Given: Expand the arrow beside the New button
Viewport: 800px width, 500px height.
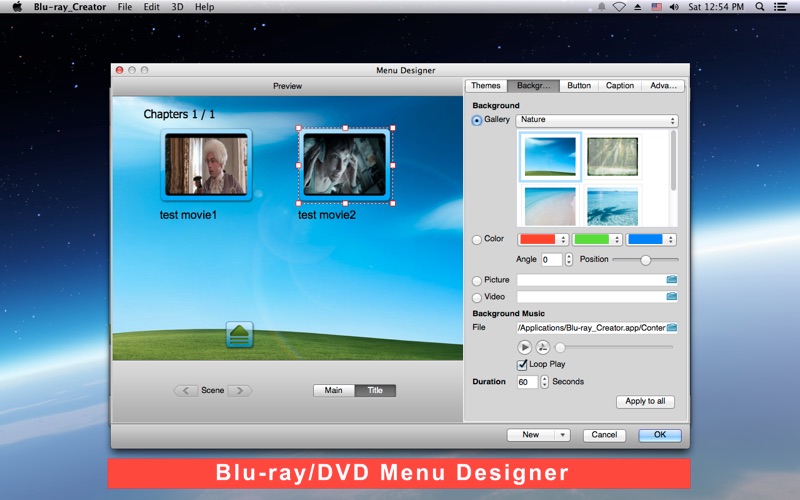Looking at the screenshot, I should click(562, 435).
